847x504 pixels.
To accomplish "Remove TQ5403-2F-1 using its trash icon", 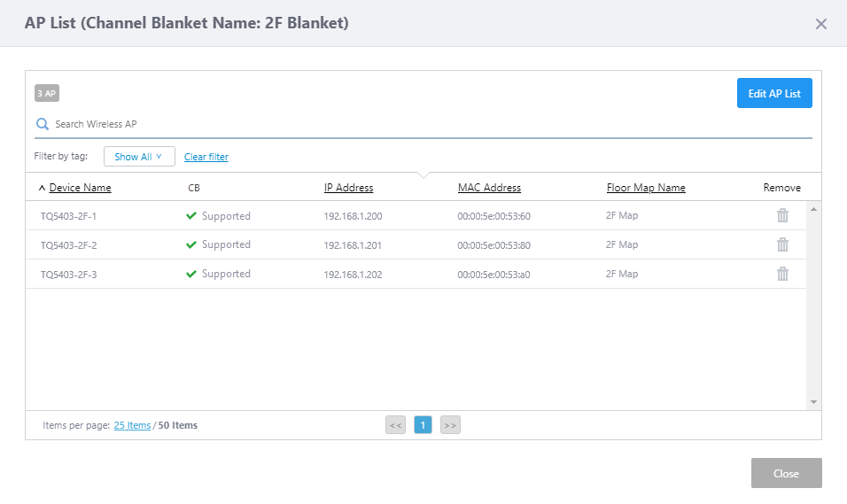I will pyautogui.click(x=782, y=215).
